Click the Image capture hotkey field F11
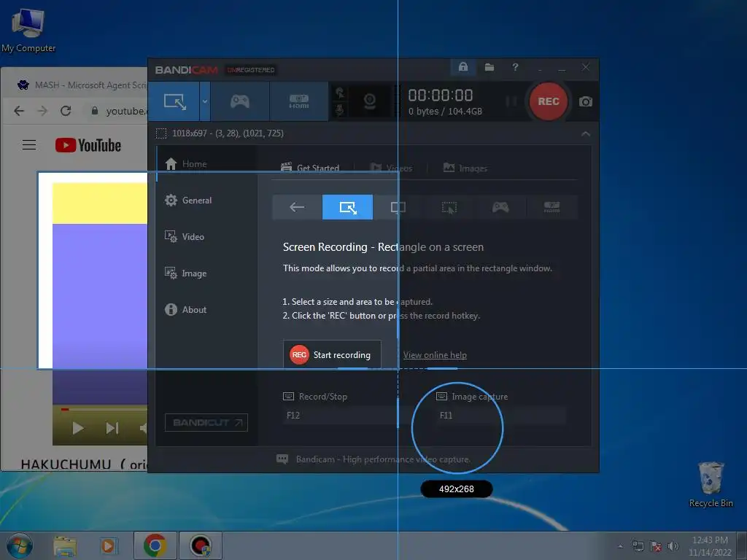Screen dimensions: 747x560 pos(501,415)
